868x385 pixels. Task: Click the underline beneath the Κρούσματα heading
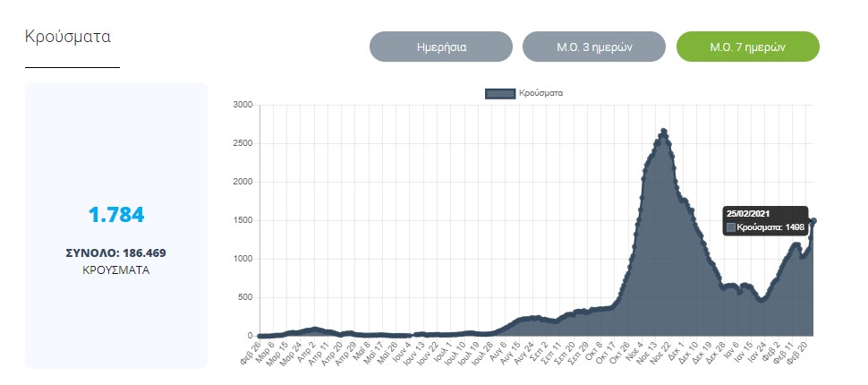coord(72,67)
